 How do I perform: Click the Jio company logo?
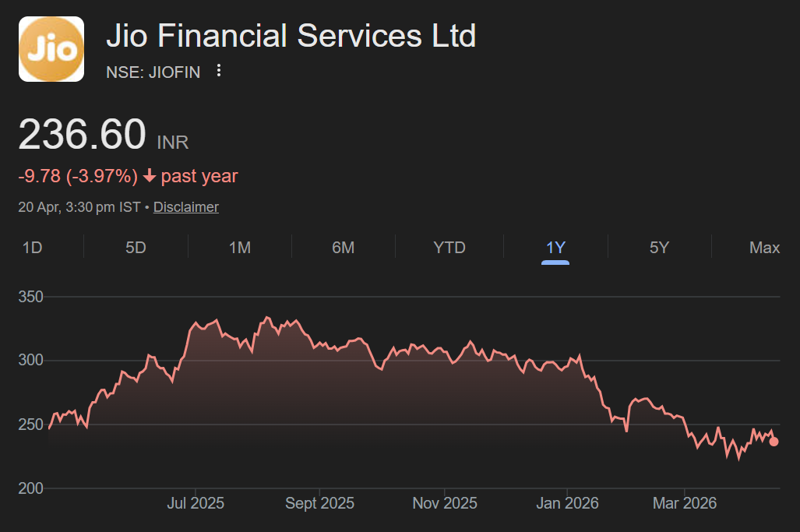[x=51, y=49]
